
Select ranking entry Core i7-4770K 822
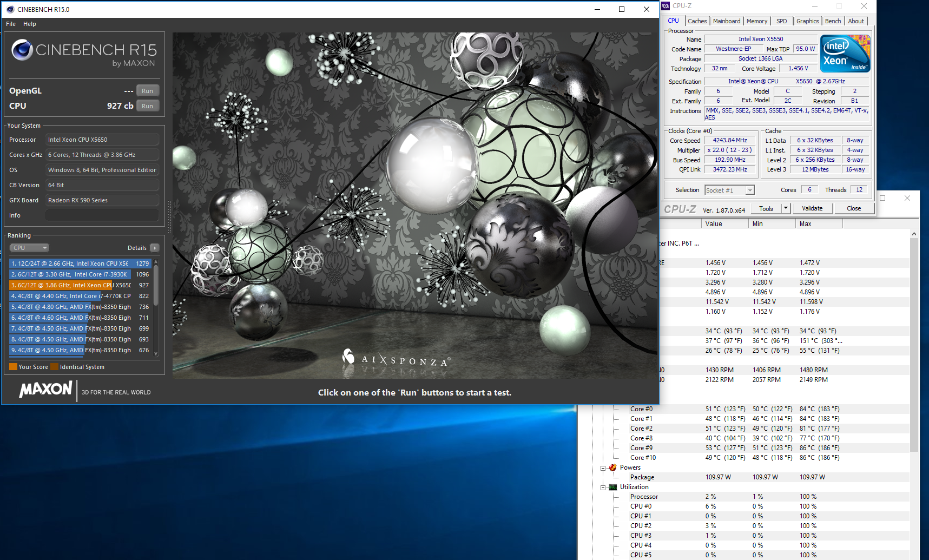click(x=80, y=296)
